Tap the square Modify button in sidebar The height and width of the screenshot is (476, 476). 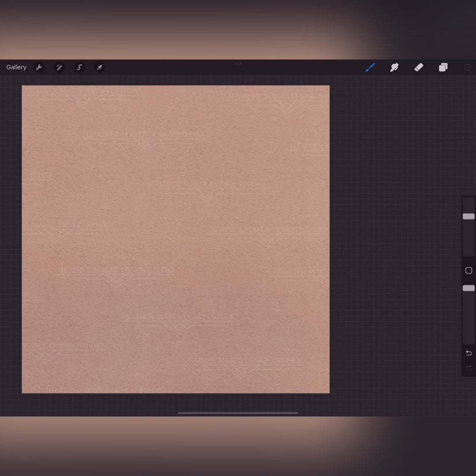469,271
